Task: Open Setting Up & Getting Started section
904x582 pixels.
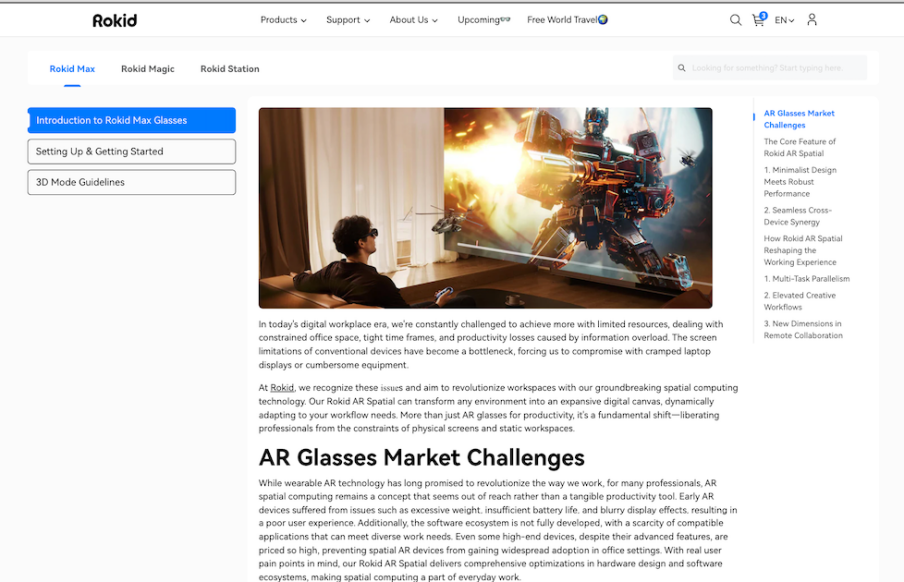Action: [131, 151]
